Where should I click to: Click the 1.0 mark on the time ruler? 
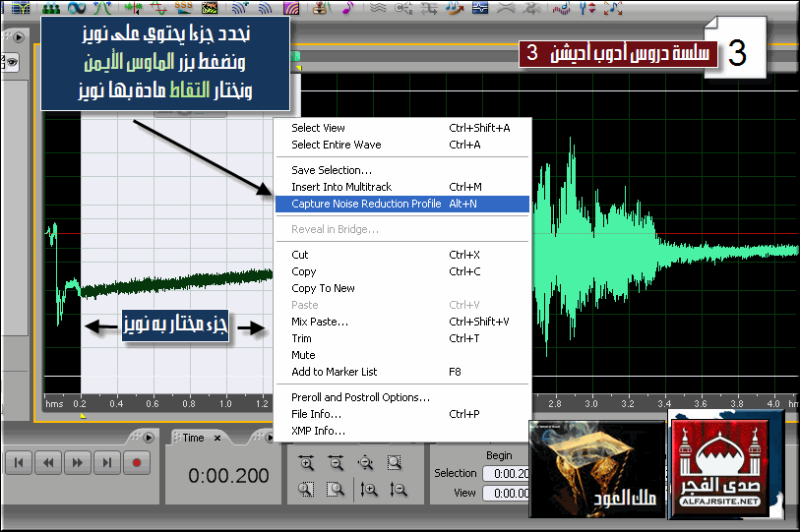coord(225,403)
